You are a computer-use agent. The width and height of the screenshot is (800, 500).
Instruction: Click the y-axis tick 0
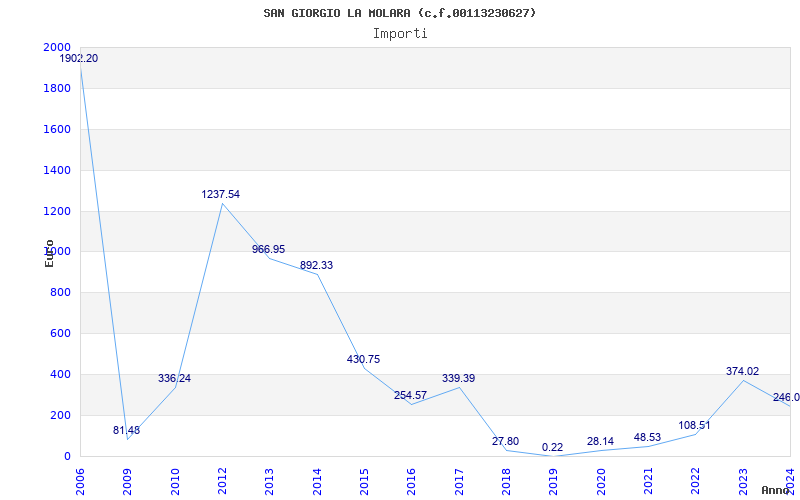pos(67,456)
